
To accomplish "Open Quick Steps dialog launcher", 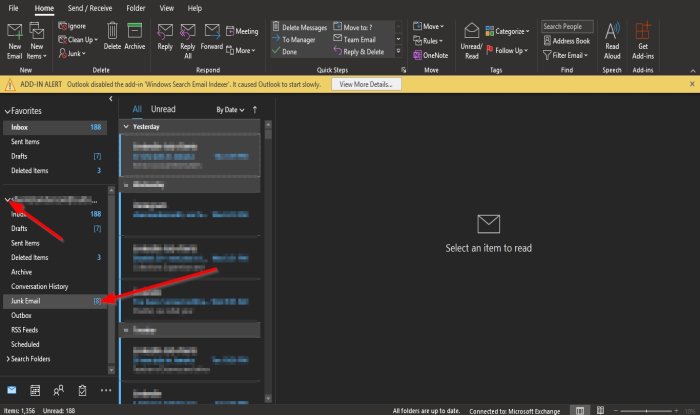I will [x=404, y=70].
